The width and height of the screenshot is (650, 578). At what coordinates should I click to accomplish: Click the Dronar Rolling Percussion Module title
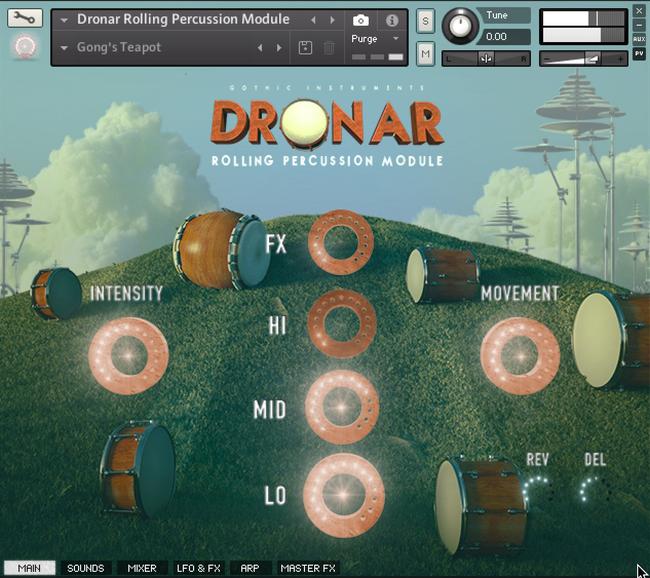[183, 19]
